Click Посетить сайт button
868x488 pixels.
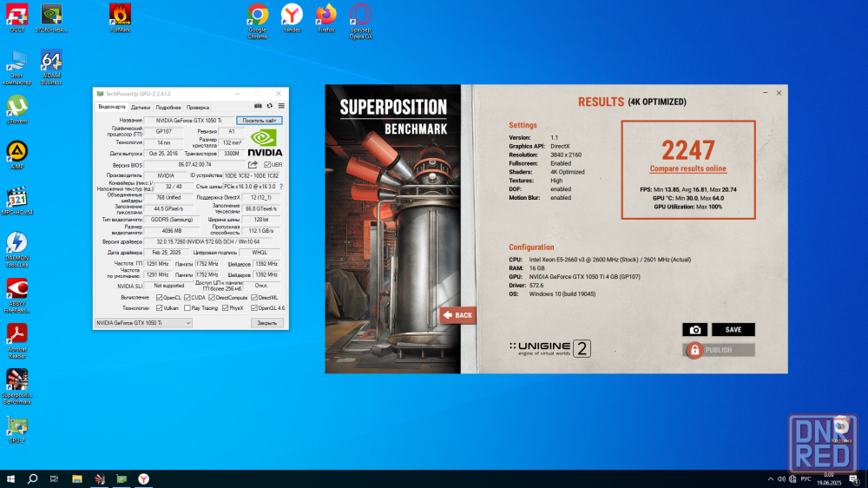[259, 120]
